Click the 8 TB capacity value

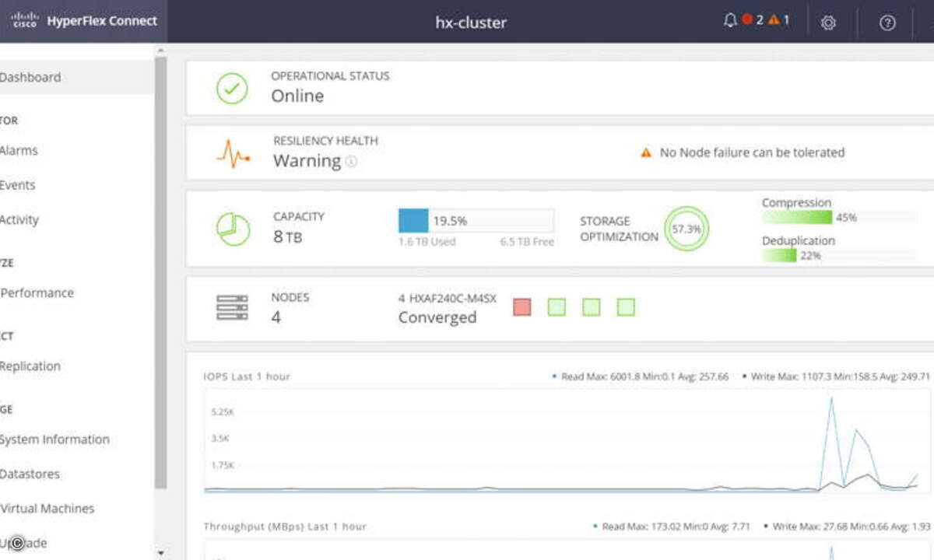(x=287, y=236)
